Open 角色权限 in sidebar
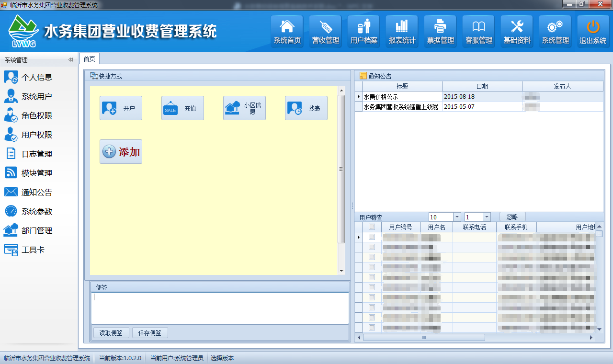613x364 pixels. click(28, 115)
